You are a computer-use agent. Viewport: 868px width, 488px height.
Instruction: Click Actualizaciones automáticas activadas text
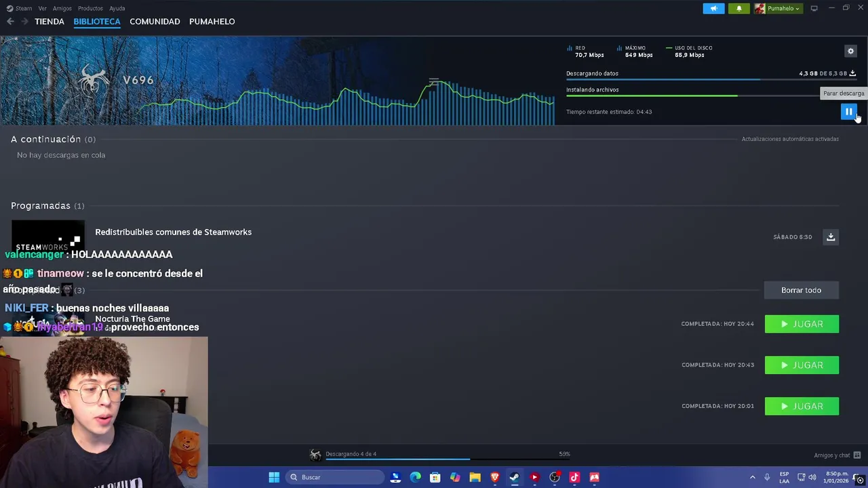click(790, 139)
